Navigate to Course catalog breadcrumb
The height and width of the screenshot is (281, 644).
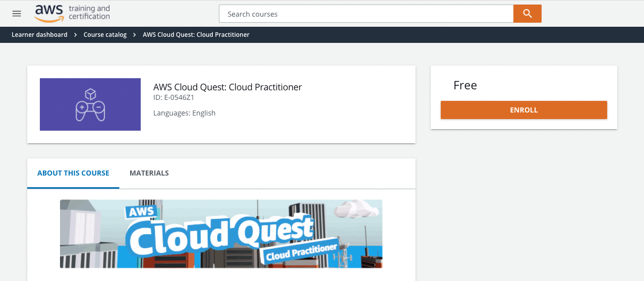(x=105, y=35)
